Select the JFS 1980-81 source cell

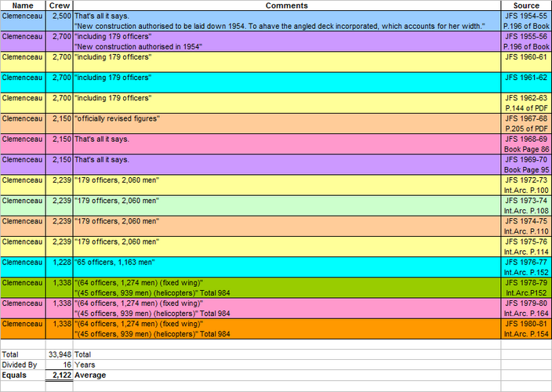click(x=526, y=328)
